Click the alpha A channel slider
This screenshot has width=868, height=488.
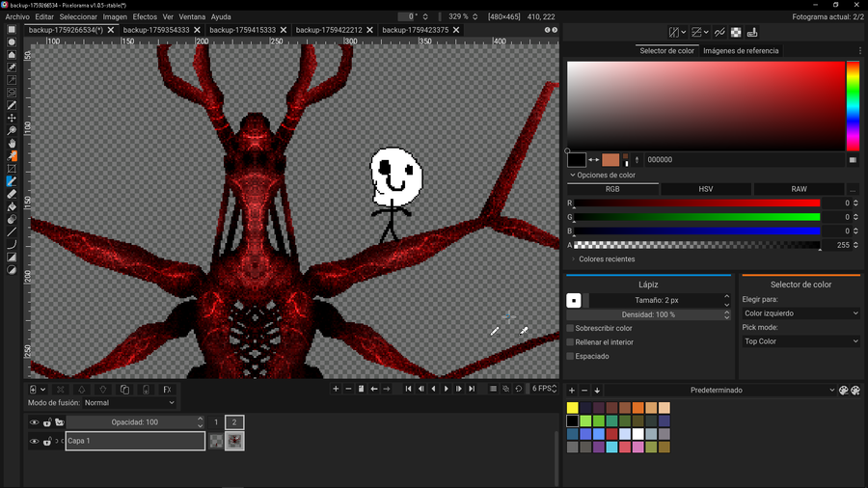[x=696, y=245]
